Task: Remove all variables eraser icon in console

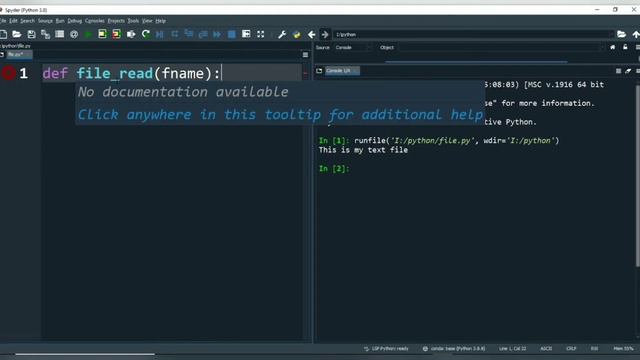Action: pos(628,71)
